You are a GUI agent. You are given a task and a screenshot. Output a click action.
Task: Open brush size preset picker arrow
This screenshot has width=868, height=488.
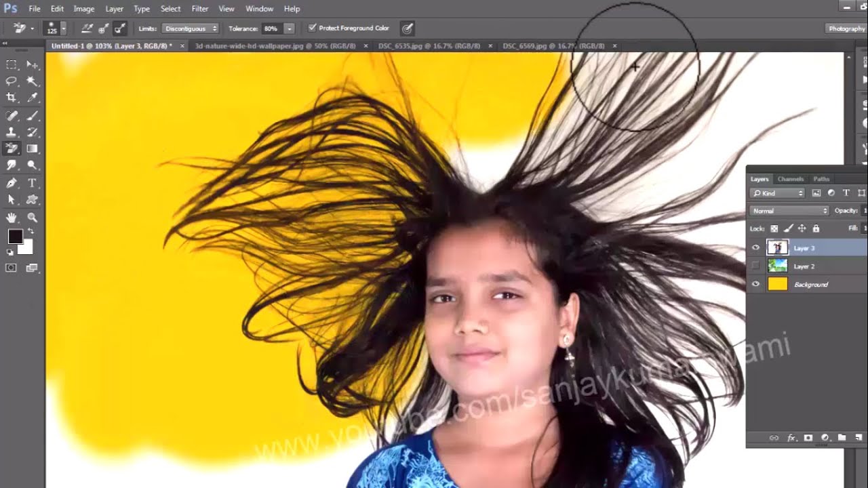point(64,28)
